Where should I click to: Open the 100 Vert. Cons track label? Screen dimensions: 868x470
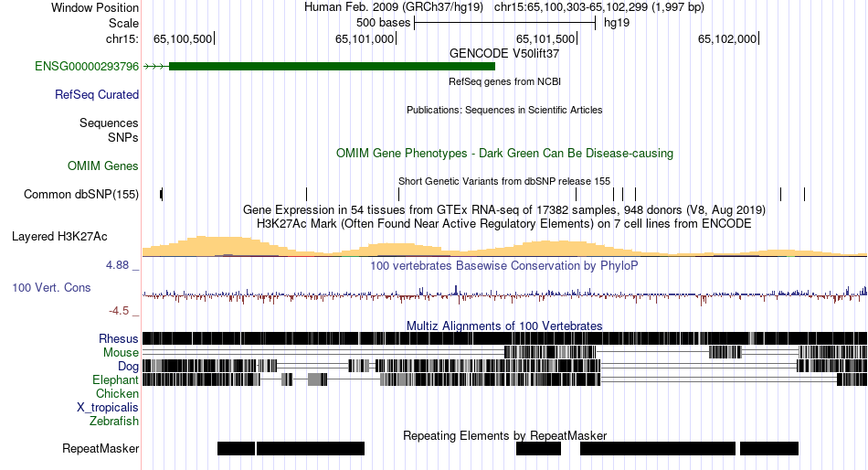click(51, 288)
